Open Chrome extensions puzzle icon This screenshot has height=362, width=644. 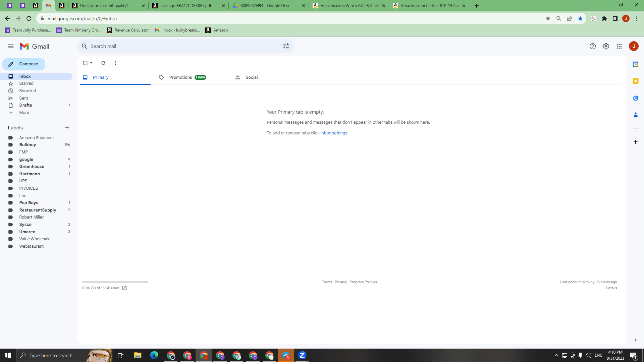[604, 18]
